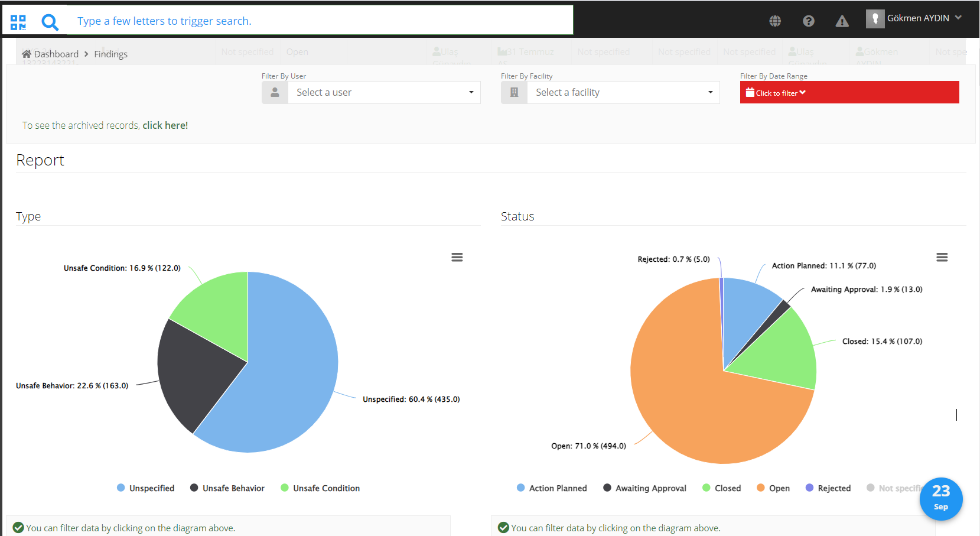980x536 pixels.
Task: Expand the Select a user dropdown
Action: pyautogui.click(x=383, y=92)
